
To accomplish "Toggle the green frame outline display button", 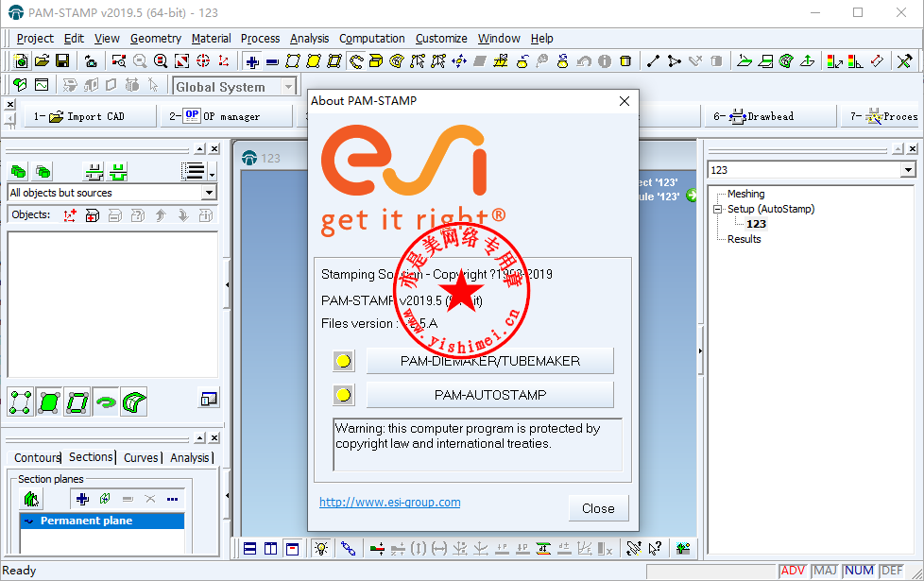I will tap(77, 402).
